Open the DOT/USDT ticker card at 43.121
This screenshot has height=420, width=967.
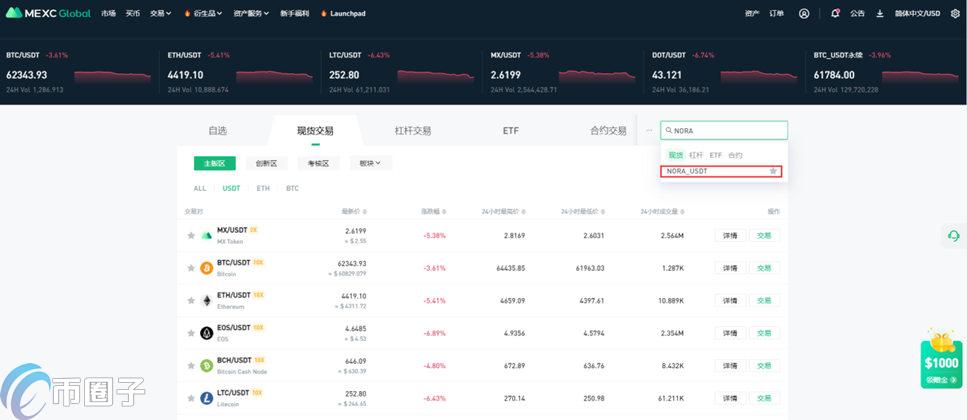pos(725,72)
